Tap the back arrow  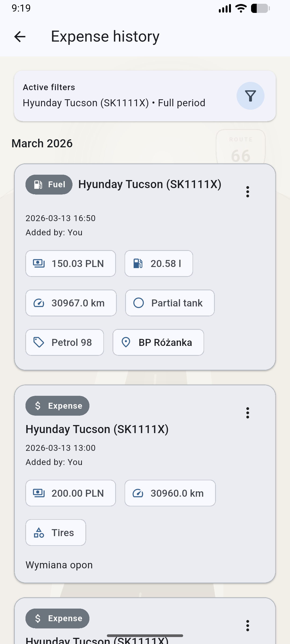[20, 37]
